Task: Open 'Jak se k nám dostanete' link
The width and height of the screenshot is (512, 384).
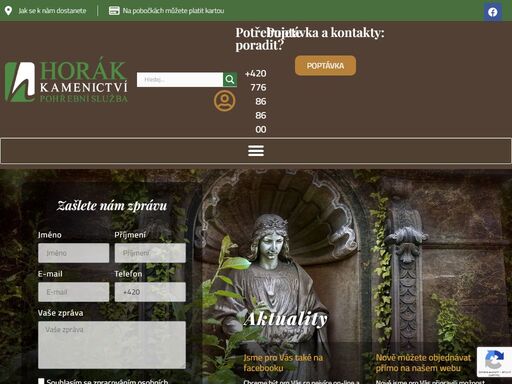Action: pyautogui.click(x=52, y=11)
